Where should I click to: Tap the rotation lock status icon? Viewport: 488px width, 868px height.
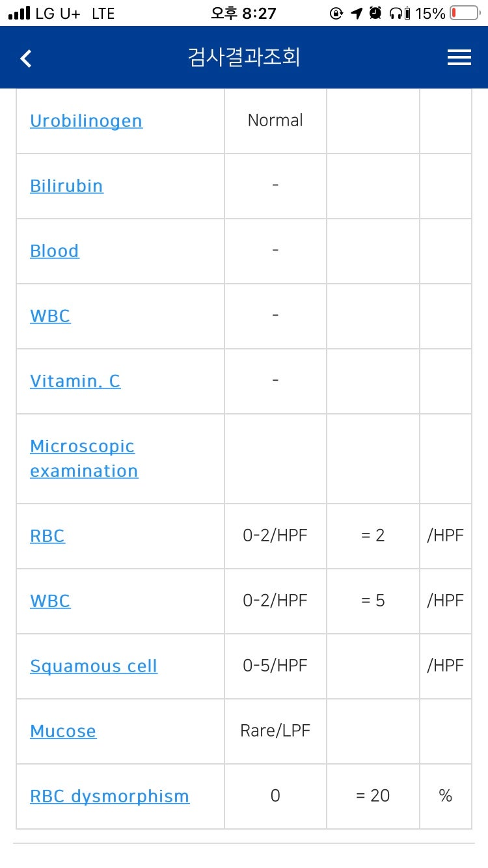(x=336, y=13)
